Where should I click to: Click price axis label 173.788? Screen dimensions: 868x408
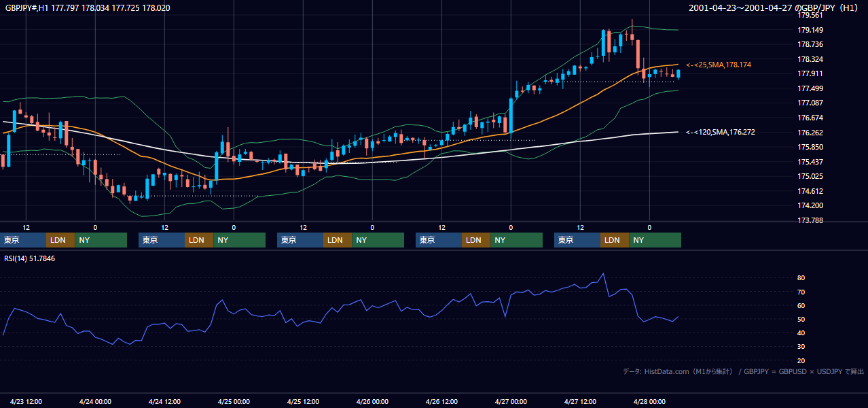[x=810, y=220]
